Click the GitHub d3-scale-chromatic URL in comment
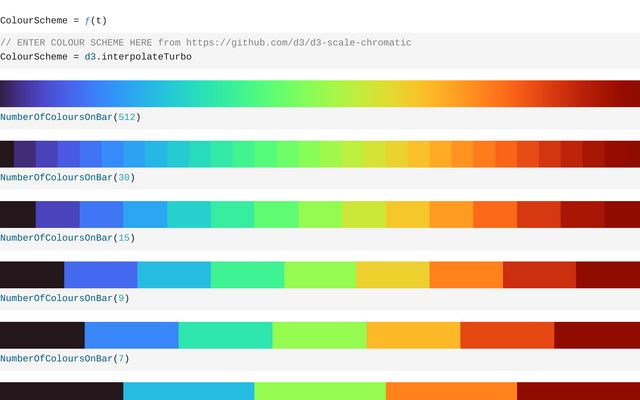 (x=299, y=43)
